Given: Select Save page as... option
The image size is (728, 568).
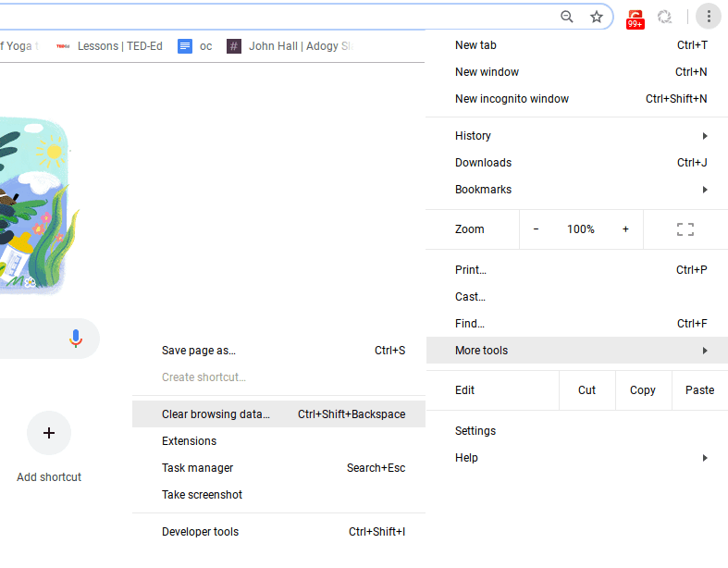Looking at the screenshot, I should coord(278,351).
